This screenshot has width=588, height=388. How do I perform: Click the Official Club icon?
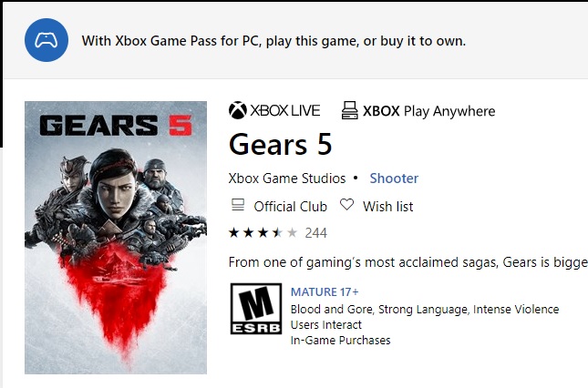coord(238,206)
